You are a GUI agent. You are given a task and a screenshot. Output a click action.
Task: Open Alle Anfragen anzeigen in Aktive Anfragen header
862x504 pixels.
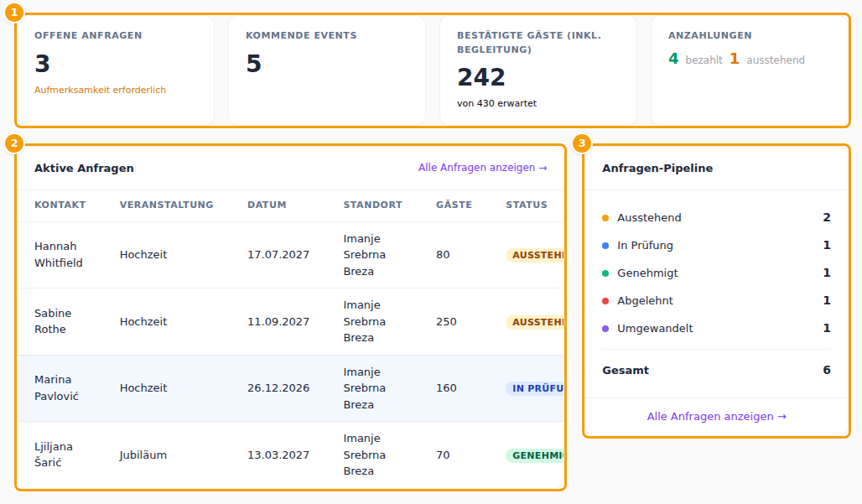click(482, 168)
